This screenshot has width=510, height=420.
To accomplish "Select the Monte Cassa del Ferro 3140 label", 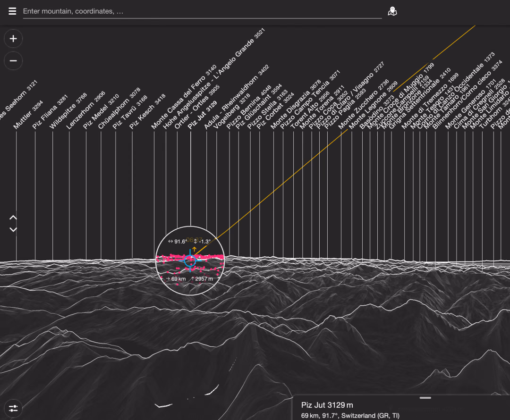I will pos(184,97).
